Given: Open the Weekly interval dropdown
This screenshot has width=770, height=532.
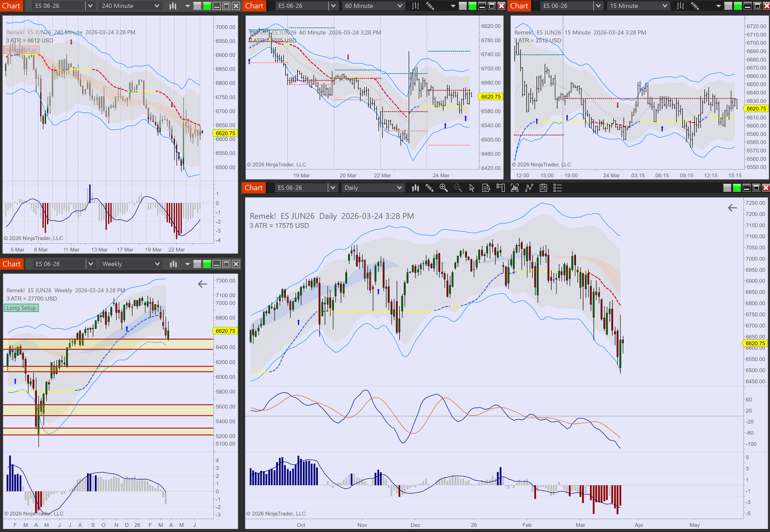Looking at the screenshot, I should point(131,264).
